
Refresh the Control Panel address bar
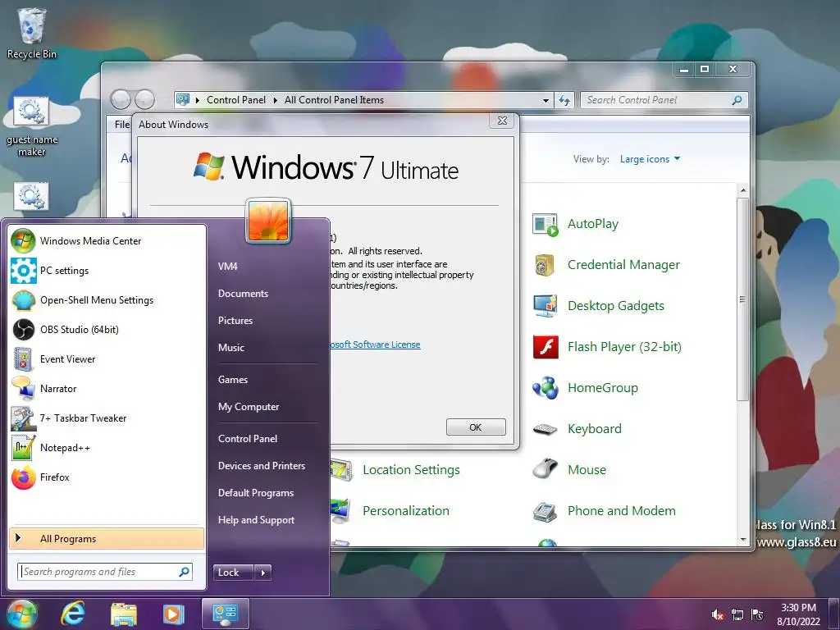(564, 100)
